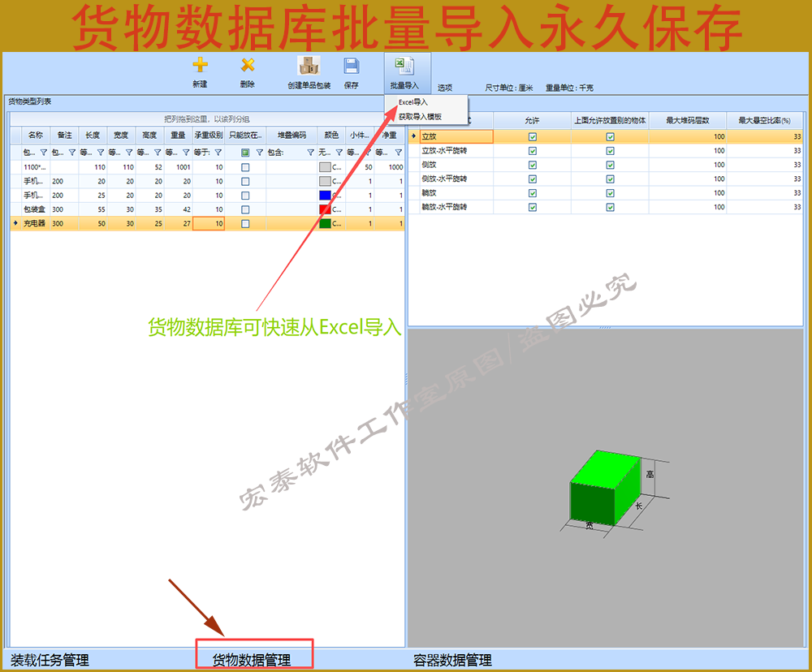
Task: Open filter funnel for 长度 column
Action: coord(101,153)
